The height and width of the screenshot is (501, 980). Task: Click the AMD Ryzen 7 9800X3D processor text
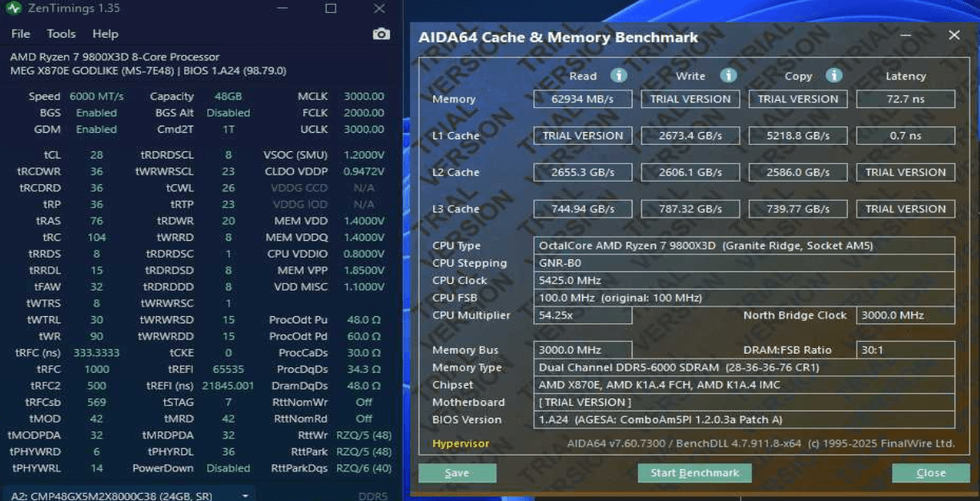(x=114, y=57)
